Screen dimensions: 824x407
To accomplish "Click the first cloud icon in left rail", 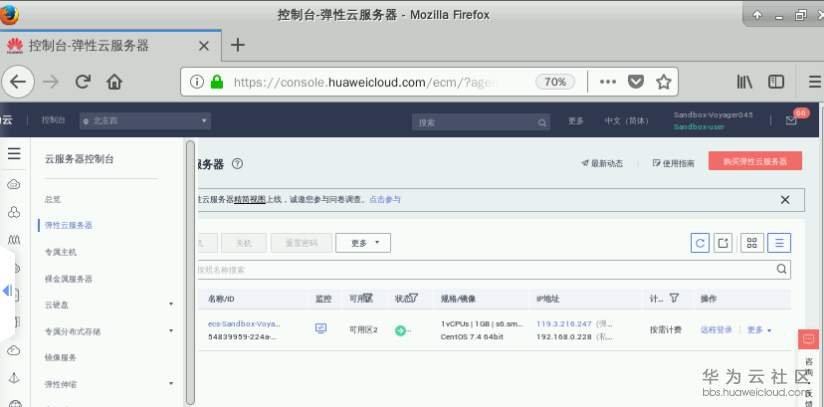I will pos(14,184).
